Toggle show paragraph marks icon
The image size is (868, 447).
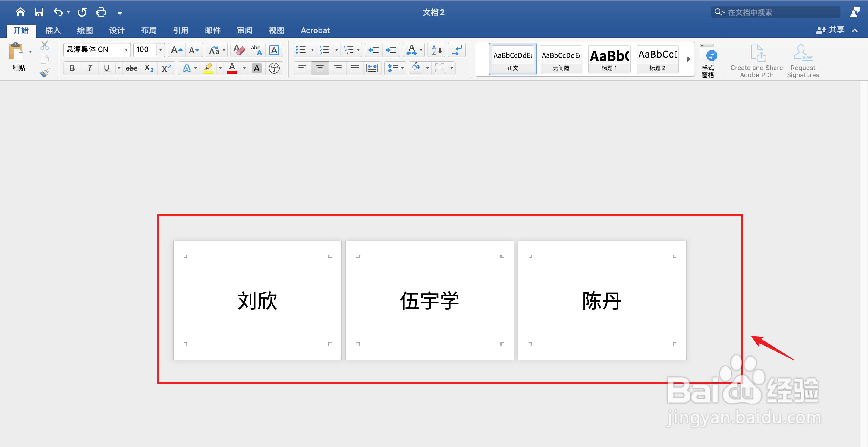tap(457, 50)
